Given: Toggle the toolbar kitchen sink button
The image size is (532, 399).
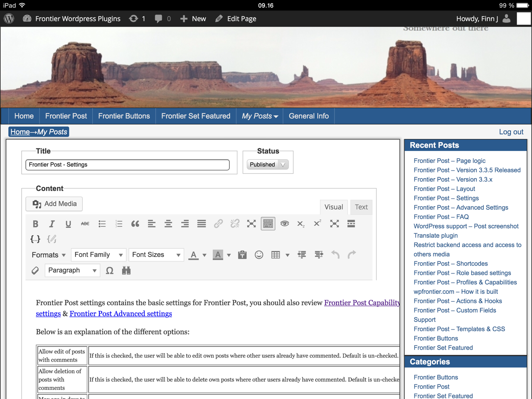Looking at the screenshot, I should pyautogui.click(x=268, y=224).
